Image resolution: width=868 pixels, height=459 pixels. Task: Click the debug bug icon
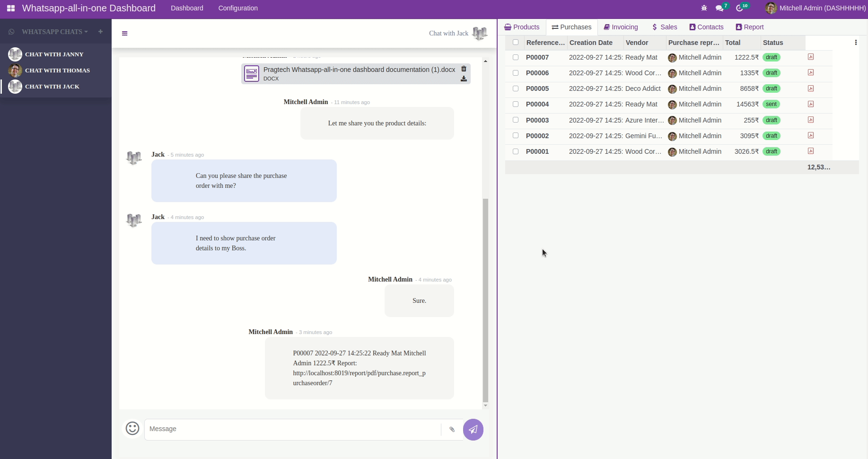pyautogui.click(x=704, y=8)
